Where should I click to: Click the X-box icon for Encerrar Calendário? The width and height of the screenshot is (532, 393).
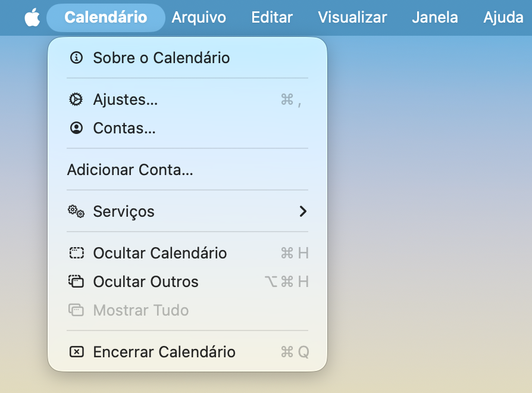coord(76,352)
